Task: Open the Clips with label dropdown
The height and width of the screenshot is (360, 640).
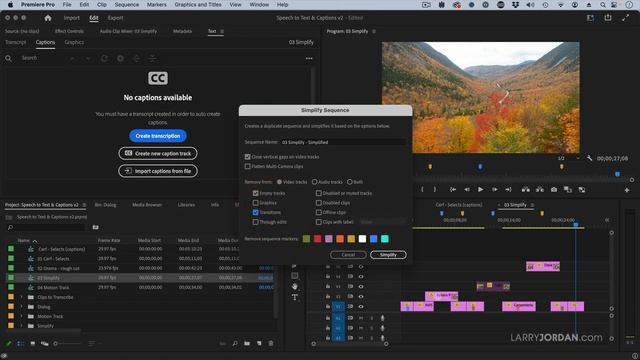Action: [383, 222]
